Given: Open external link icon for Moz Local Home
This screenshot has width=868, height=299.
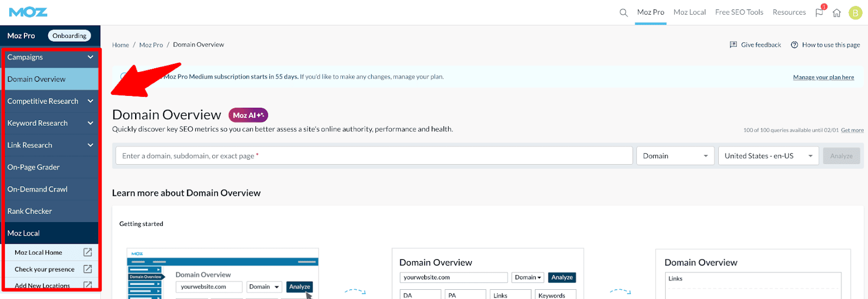Looking at the screenshot, I should pos(87,252).
